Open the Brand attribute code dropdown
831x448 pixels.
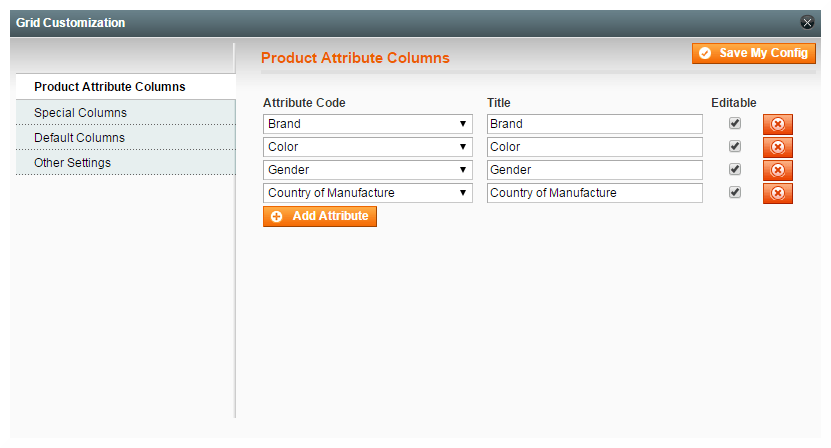pyautogui.click(x=367, y=124)
